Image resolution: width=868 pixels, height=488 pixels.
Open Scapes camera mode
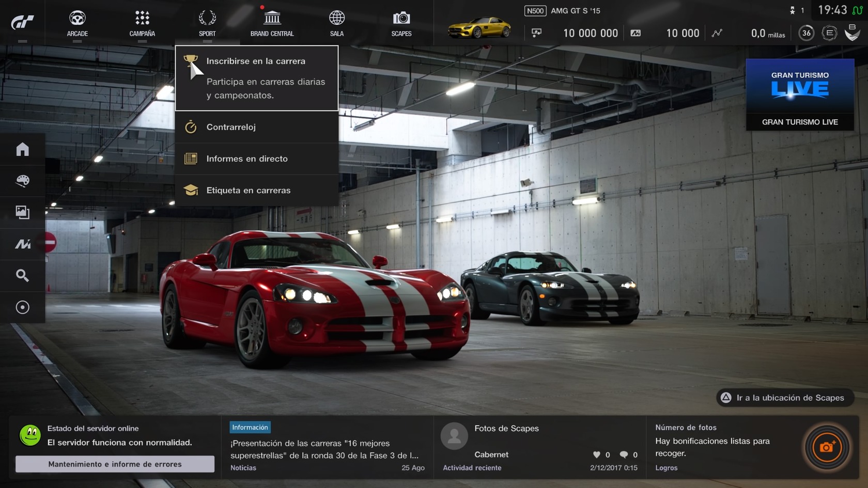click(x=401, y=23)
